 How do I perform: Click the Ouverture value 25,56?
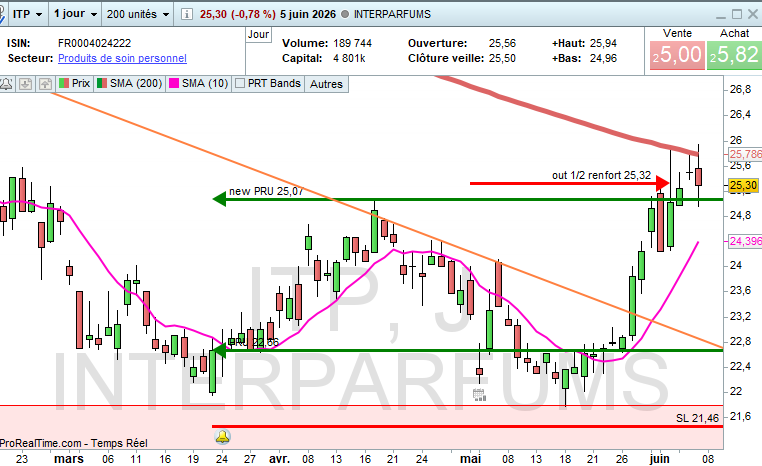[502, 43]
